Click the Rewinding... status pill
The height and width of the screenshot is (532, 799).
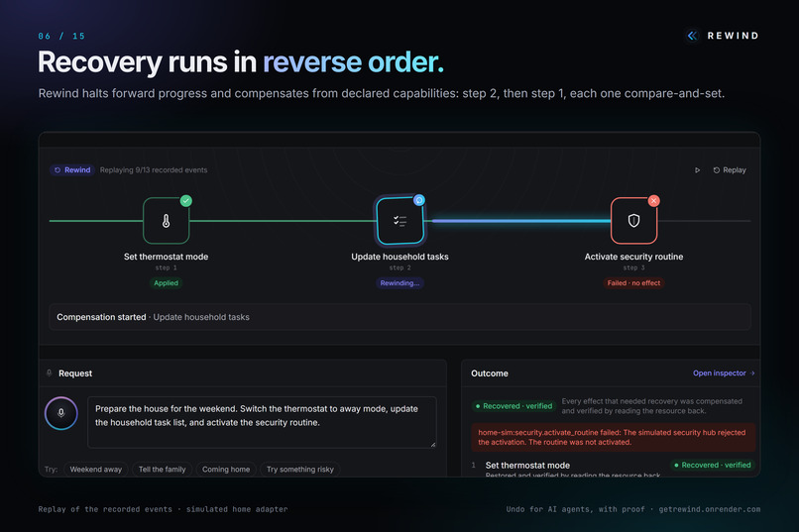[x=400, y=283]
